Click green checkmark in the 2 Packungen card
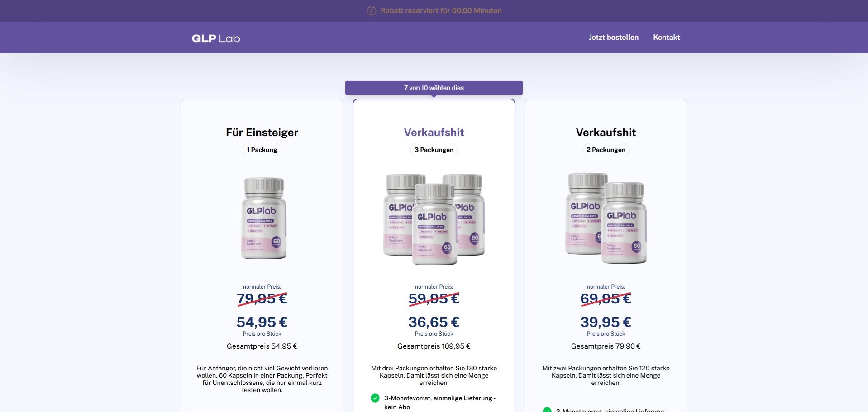Image resolution: width=868 pixels, height=412 pixels. pos(547,410)
